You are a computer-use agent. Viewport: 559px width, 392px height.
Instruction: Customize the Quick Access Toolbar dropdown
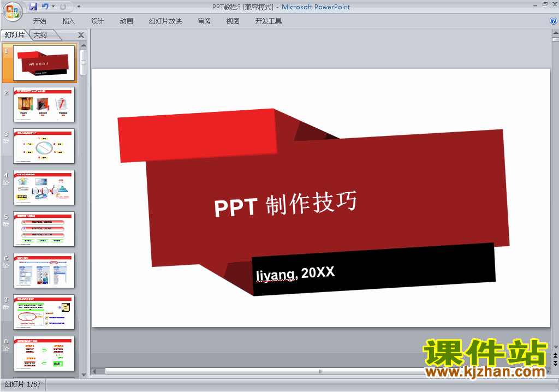coord(79,7)
